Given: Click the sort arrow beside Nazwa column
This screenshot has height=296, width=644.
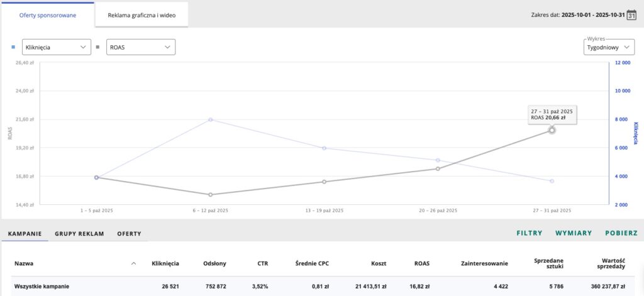Looking at the screenshot, I should (x=133, y=263).
